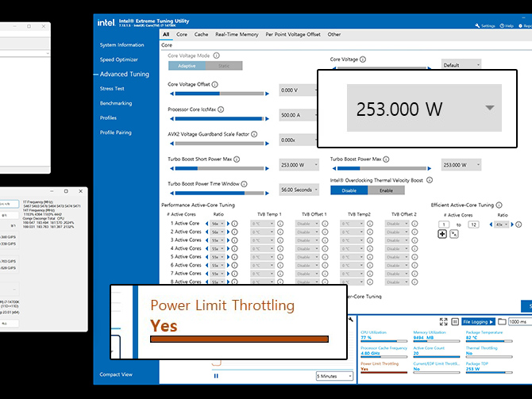Open the Profiles section
This screenshot has height=399, width=532.
click(x=108, y=118)
